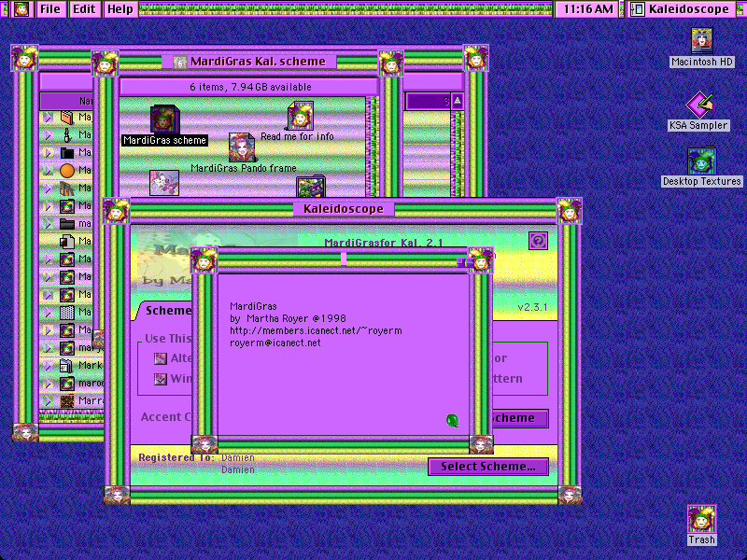Expand the lipstick row's disclosure triangle
Screen dimensions: 747x560
(x=49, y=134)
